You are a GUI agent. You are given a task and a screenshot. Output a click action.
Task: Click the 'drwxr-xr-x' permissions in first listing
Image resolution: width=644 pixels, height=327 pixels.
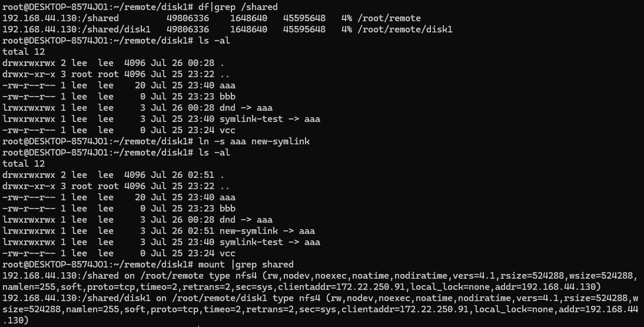tap(29, 74)
